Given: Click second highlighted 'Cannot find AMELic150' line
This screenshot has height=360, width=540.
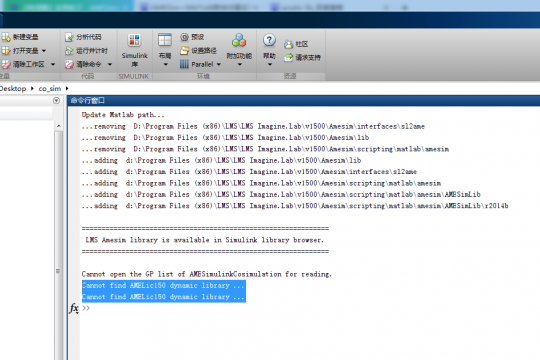Looking at the screenshot, I should (164, 297).
